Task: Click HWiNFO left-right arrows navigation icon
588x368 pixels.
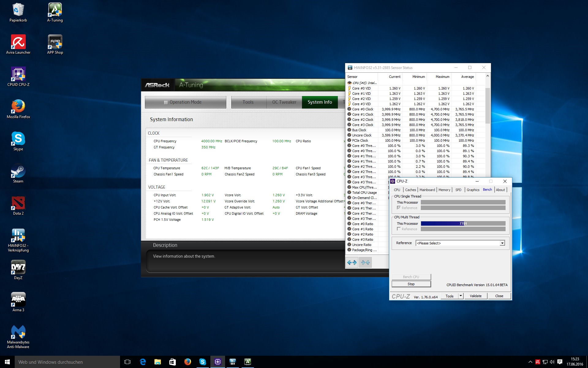Action: [x=352, y=263]
